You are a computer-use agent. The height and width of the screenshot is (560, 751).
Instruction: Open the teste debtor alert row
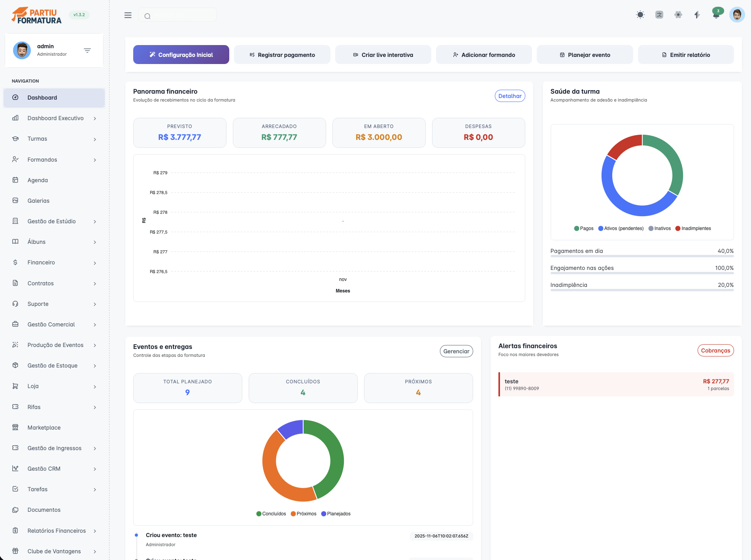pyautogui.click(x=616, y=385)
